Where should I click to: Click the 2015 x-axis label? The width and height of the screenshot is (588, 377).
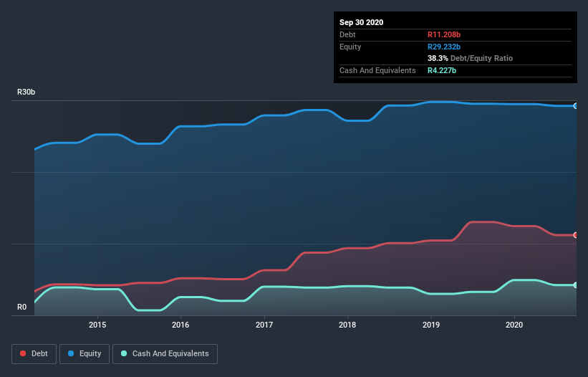pyautogui.click(x=97, y=325)
